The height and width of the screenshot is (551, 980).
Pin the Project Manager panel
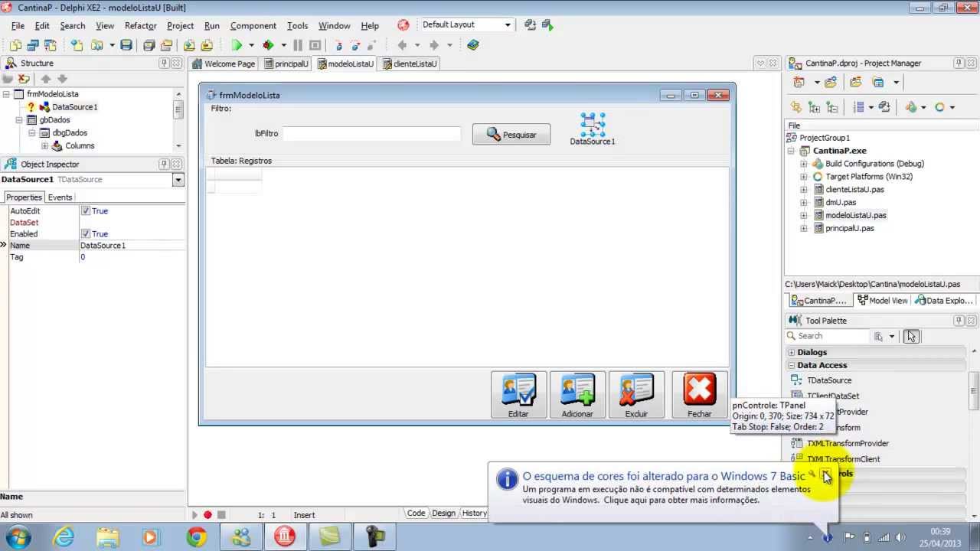coord(959,63)
